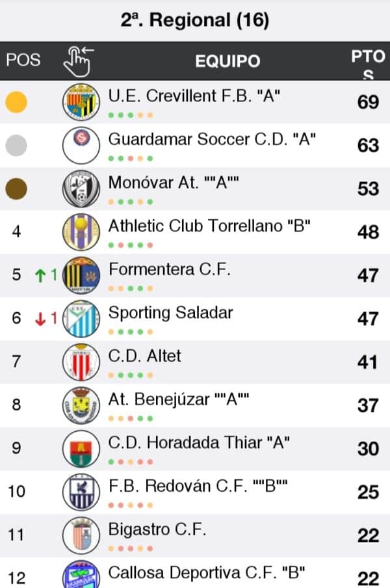Open the U.E. Crevillent F.B. crest

point(81,102)
